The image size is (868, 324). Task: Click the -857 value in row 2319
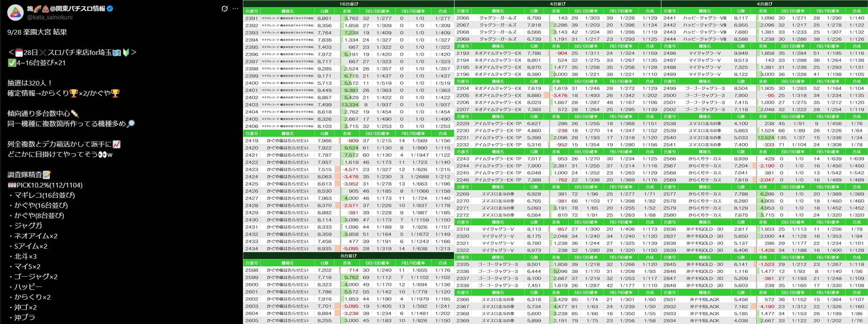click(x=561, y=229)
